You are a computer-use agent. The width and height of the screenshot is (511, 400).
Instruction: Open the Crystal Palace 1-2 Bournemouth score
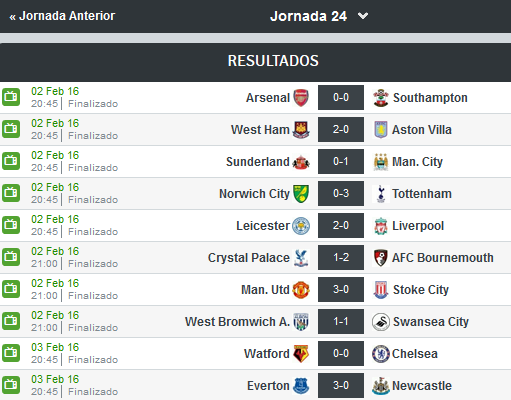(x=341, y=257)
